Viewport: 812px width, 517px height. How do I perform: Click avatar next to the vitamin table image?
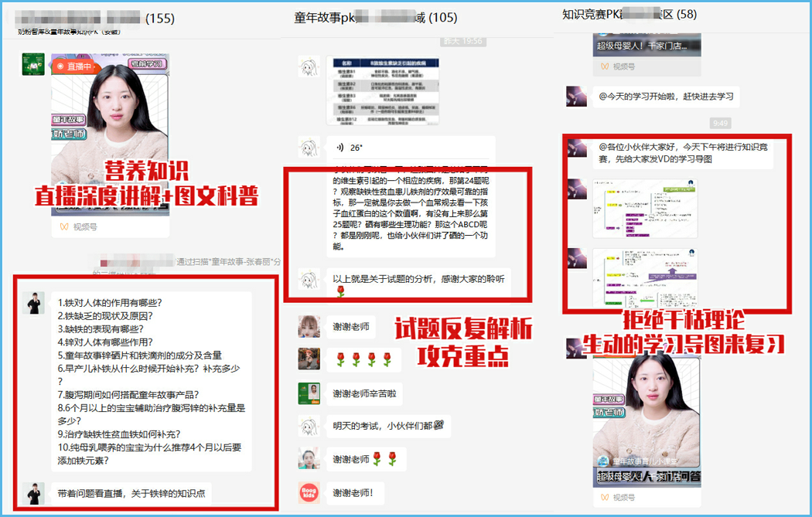tap(309, 66)
